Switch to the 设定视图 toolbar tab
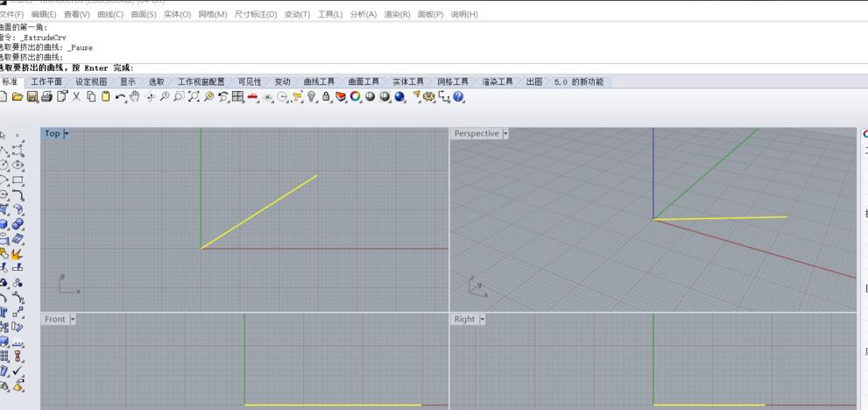Image resolution: width=868 pixels, height=410 pixels. tap(91, 82)
